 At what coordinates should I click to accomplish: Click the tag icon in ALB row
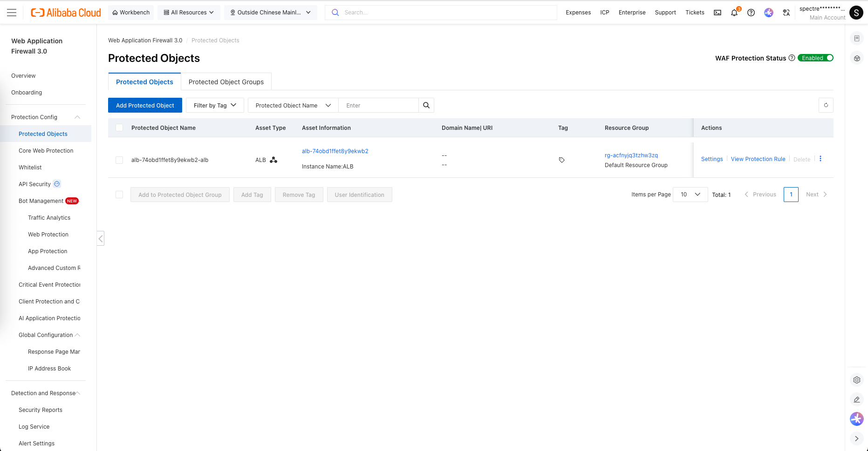[x=561, y=160]
